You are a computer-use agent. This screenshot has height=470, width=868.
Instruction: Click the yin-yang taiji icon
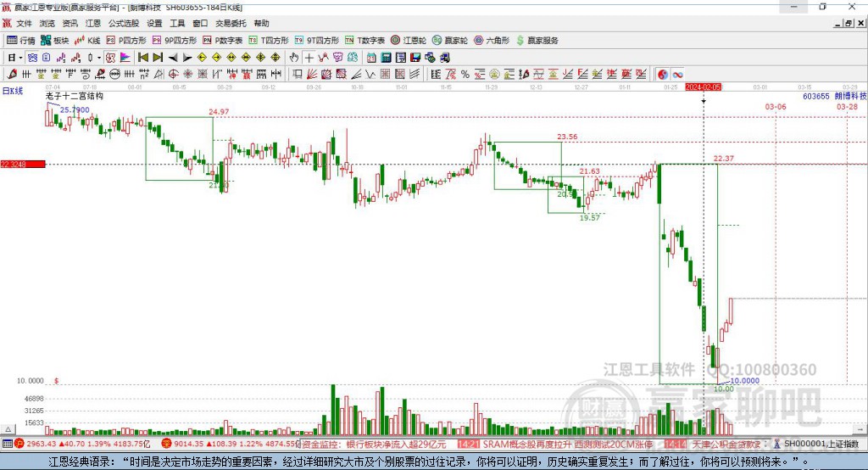point(663,75)
